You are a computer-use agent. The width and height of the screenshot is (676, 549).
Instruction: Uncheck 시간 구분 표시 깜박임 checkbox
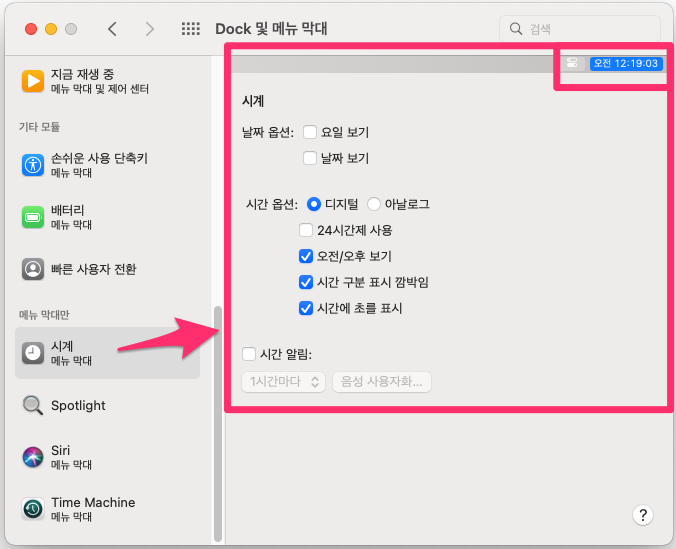tap(306, 282)
